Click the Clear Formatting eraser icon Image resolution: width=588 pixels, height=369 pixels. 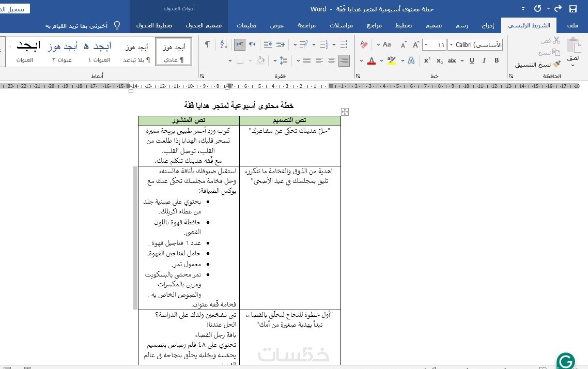[363, 44]
